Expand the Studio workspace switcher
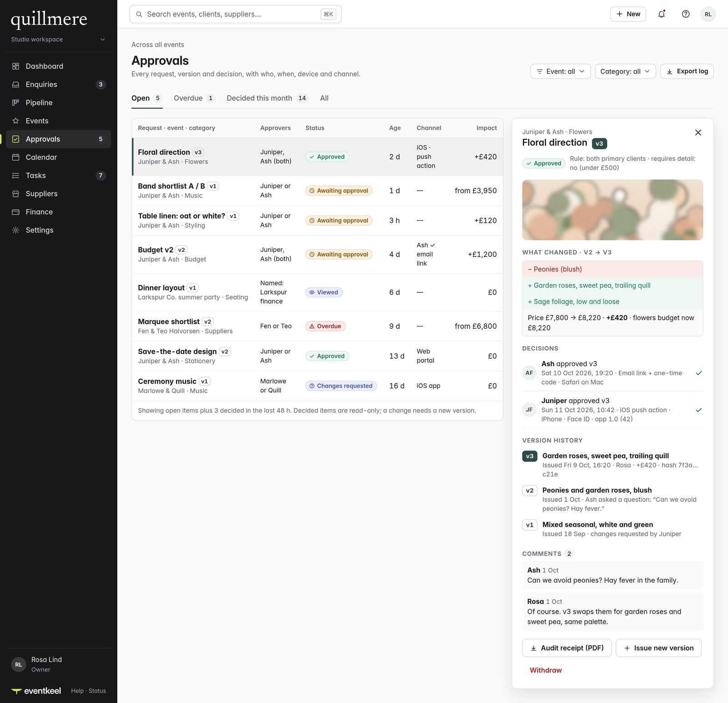 (x=58, y=40)
